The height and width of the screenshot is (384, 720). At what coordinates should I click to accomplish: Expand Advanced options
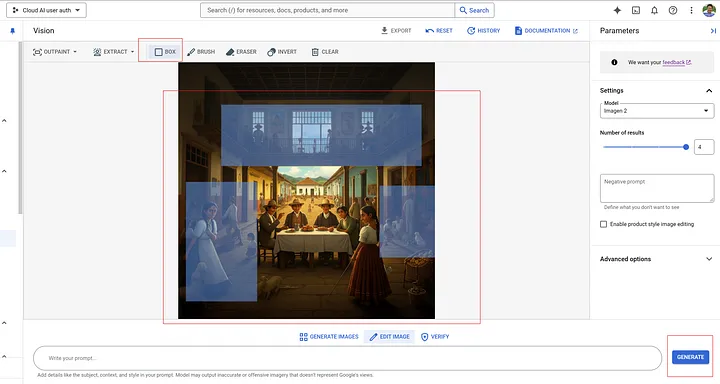pos(657,259)
